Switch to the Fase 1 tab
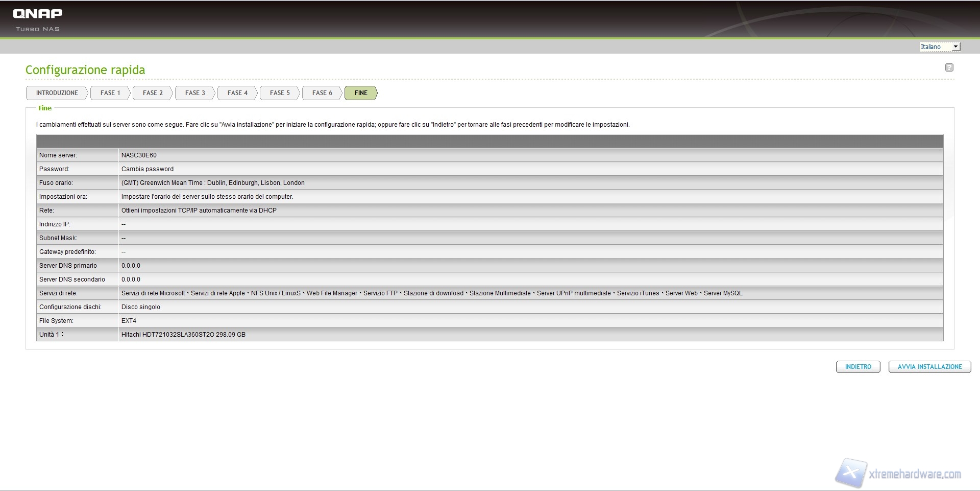Screen dimensions: 980x491 point(110,93)
